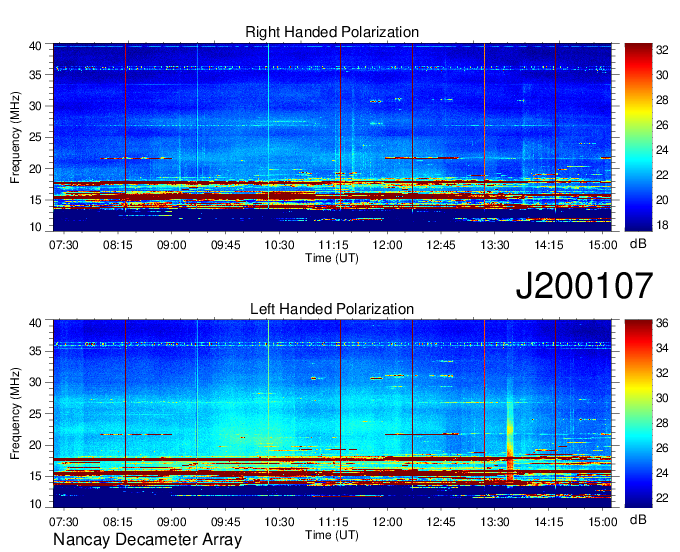Screen dimensions: 680x552
Task: Click the 15 frequency tick of Left Handed plot
Action: [x=35, y=477]
